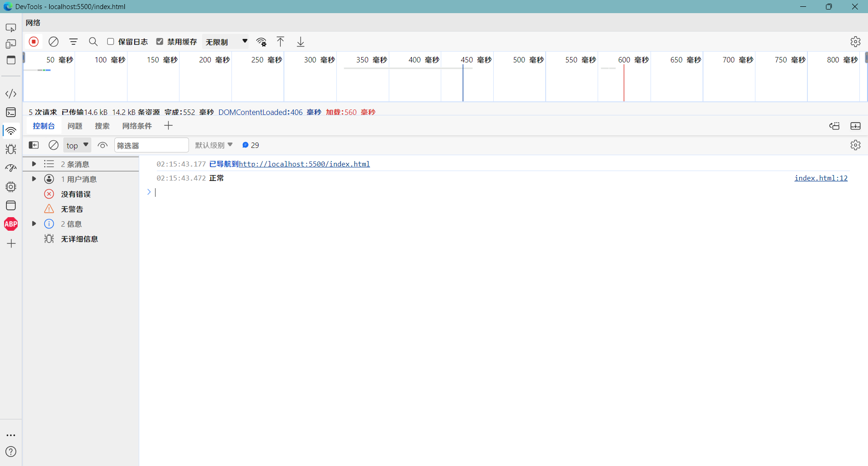Open the Performance gauge sidebar icon

coord(11,168)
